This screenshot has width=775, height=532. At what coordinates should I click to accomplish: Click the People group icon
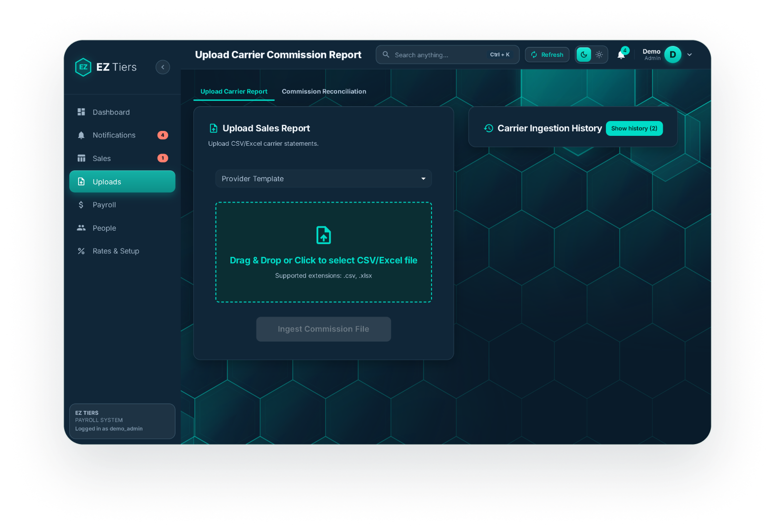(x=81, y=228)
